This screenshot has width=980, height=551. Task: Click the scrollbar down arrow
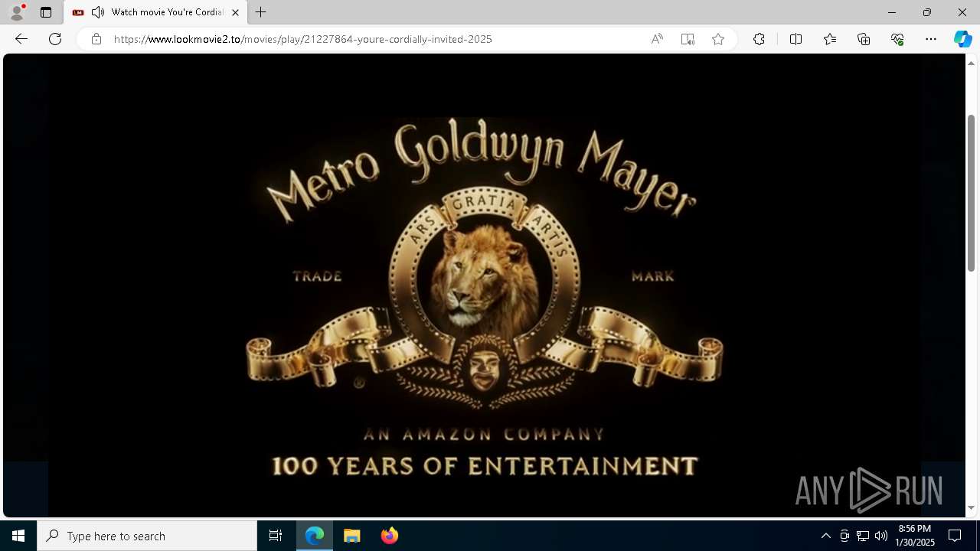(x=971, y=507)
